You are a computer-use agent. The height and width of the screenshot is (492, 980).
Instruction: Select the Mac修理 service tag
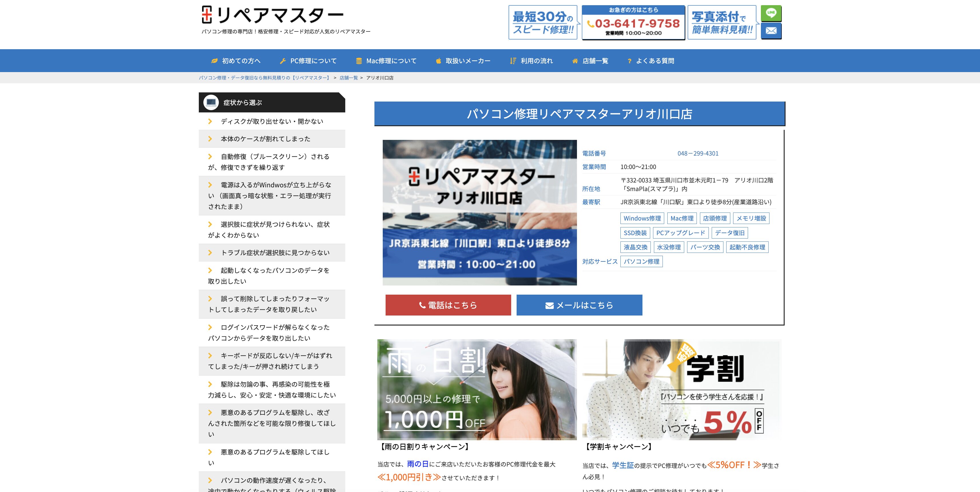pyautogui.click(x=682, y=219)
